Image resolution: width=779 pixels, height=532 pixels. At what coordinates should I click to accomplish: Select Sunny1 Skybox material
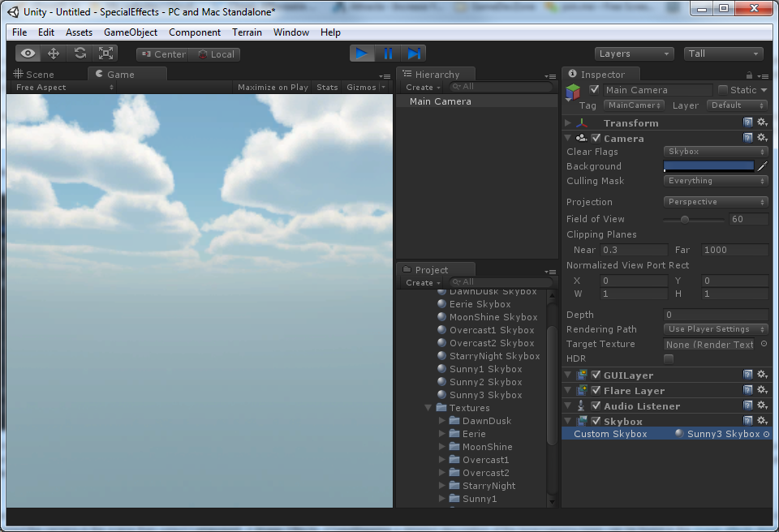485,369
